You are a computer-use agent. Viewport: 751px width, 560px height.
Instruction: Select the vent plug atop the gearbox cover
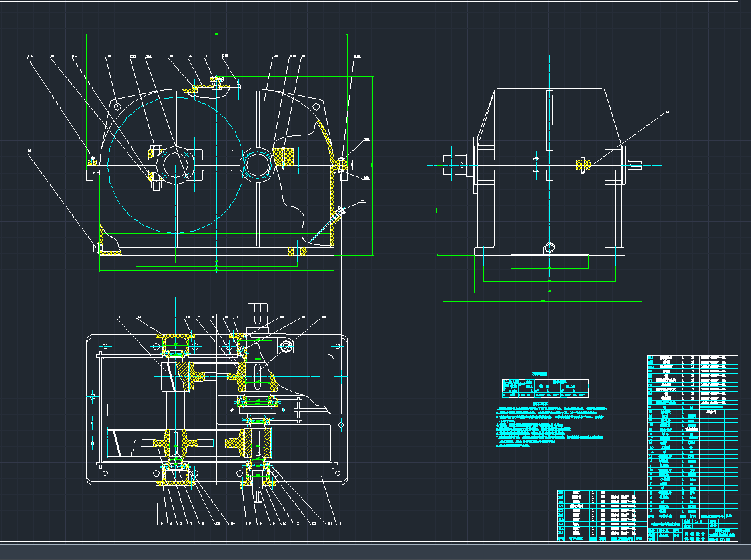[216, 81]
